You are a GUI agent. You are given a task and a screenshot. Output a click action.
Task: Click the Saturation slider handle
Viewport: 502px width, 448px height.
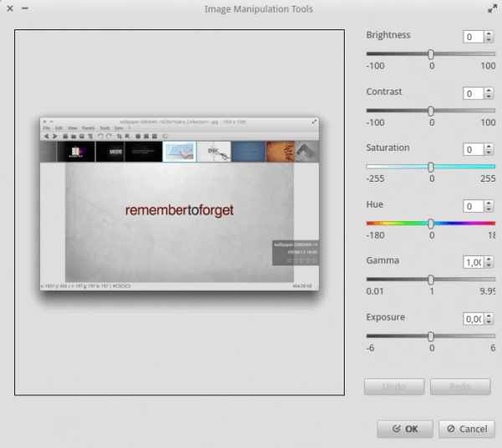[431, 167]
